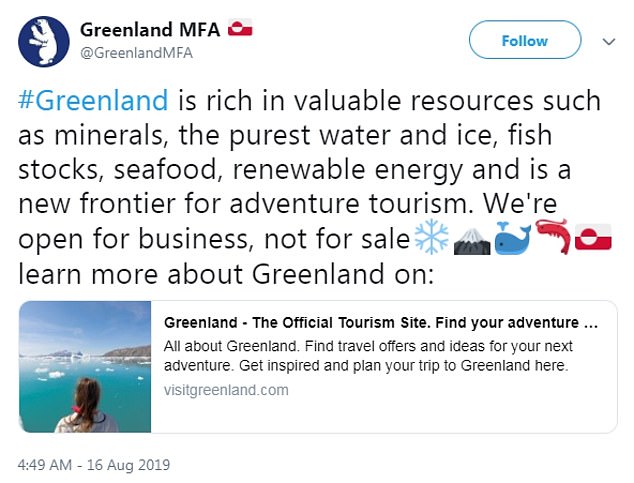The width and height of the screenshot is (634, 483).
Task: Open the tweet options chevron menu
Action: coord(609,41)
